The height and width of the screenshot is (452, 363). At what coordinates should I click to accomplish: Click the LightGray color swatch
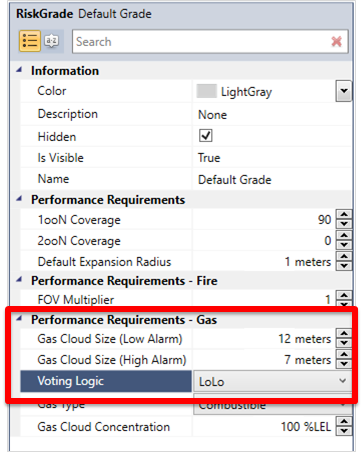[x=206, y=91]
